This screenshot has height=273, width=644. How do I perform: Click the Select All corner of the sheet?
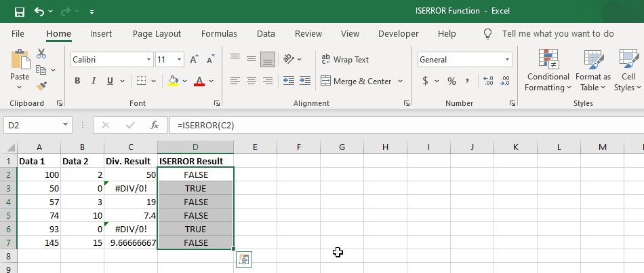[9, 147]
